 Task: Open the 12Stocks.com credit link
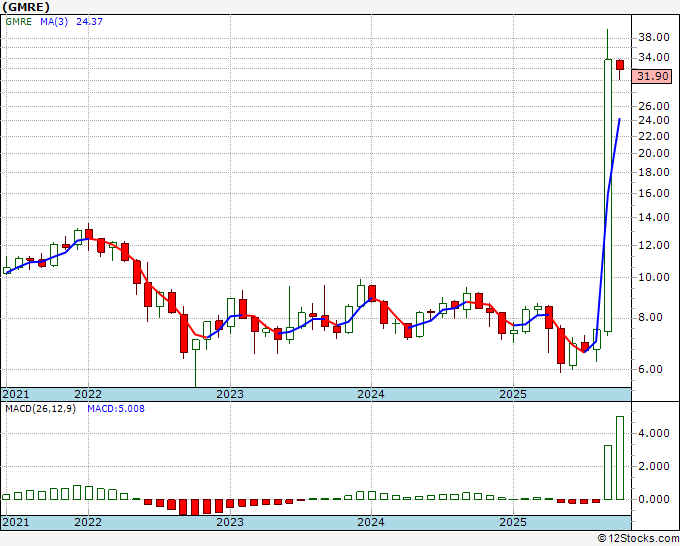(x=638, y=539)
